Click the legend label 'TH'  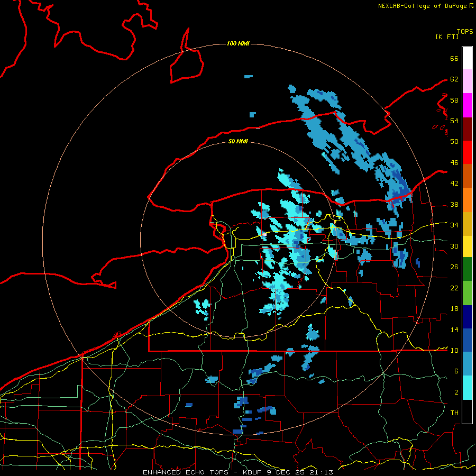(x=454, y=413)
